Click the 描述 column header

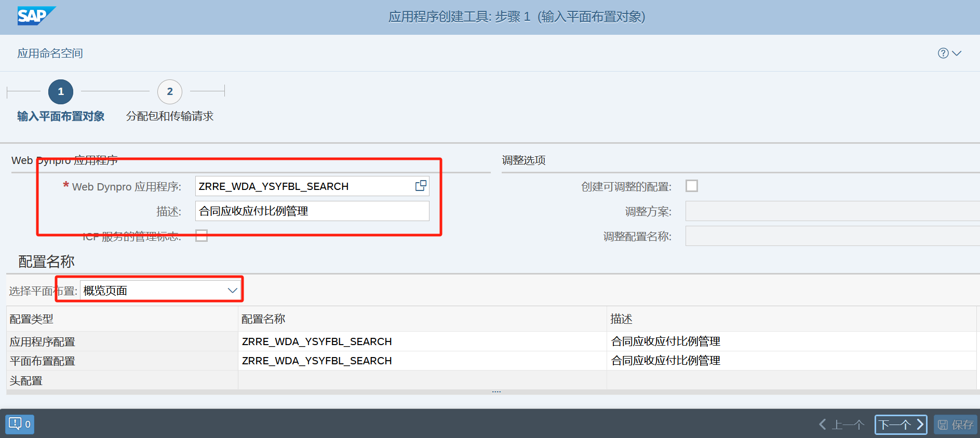791,319
